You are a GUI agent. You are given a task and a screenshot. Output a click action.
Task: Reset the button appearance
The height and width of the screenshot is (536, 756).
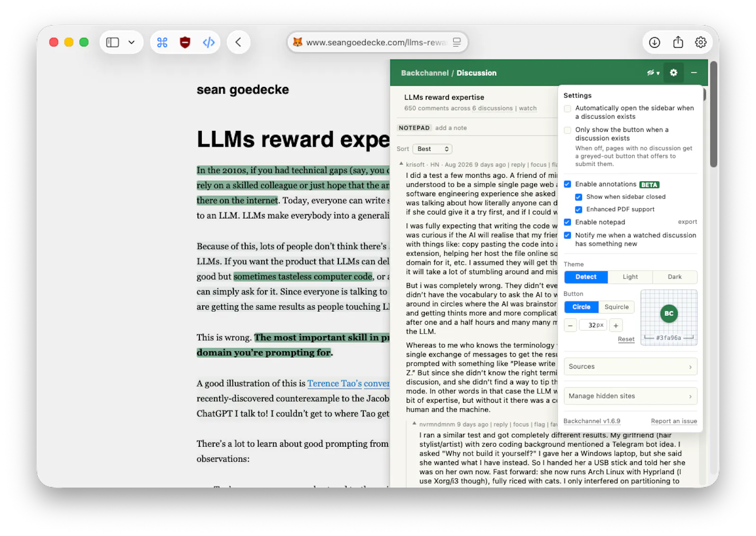[x=626, y=339]
